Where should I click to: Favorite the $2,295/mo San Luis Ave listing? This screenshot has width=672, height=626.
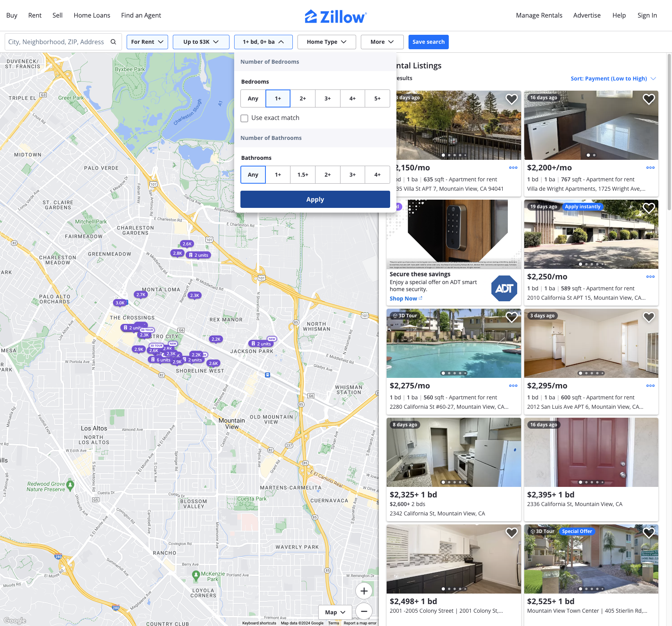pyautogui.click(x=649, y=317)
